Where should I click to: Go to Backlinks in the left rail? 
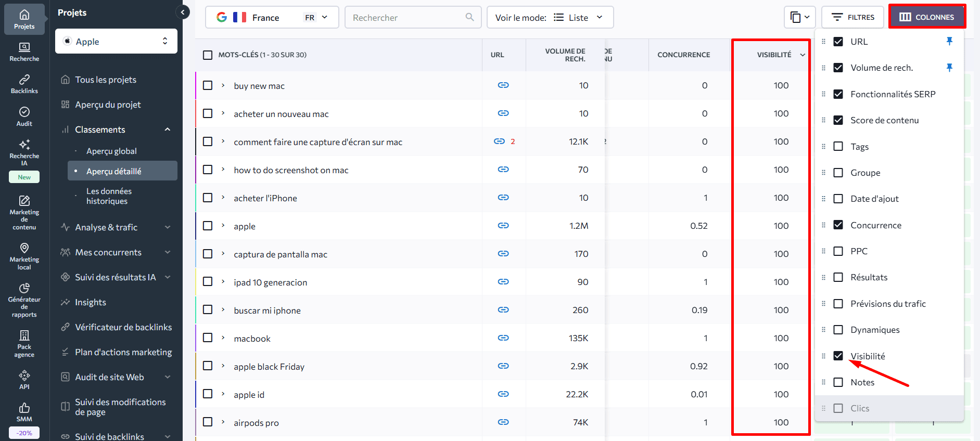(x=24, y=84)
